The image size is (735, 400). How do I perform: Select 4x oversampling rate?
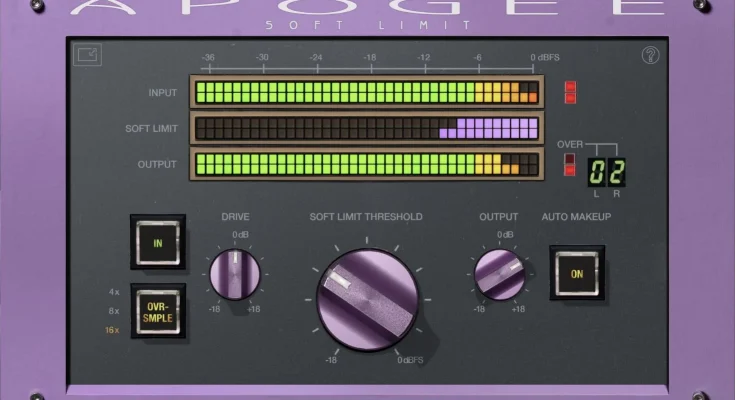[114, 292]
